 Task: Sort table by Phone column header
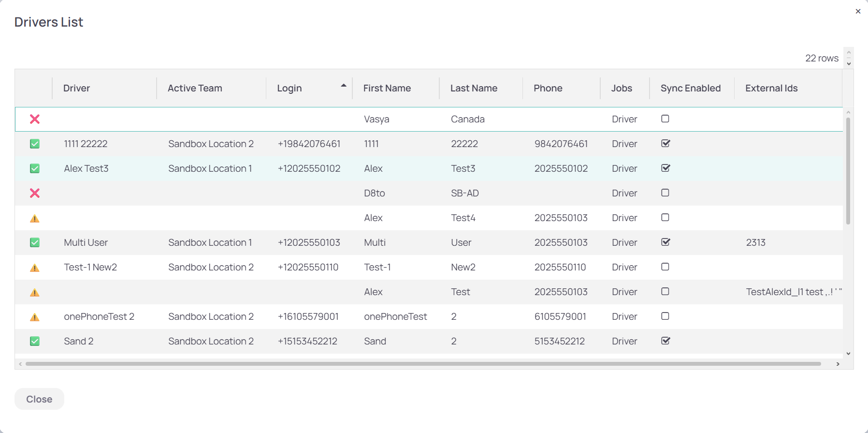click(x=548, y=88)
